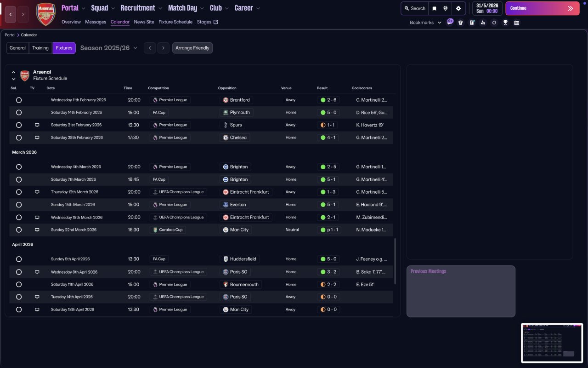The height and width of the screenshot is (368, 588).
Task: Click the external-link icon next to Stages
Action: click(216, 22)
